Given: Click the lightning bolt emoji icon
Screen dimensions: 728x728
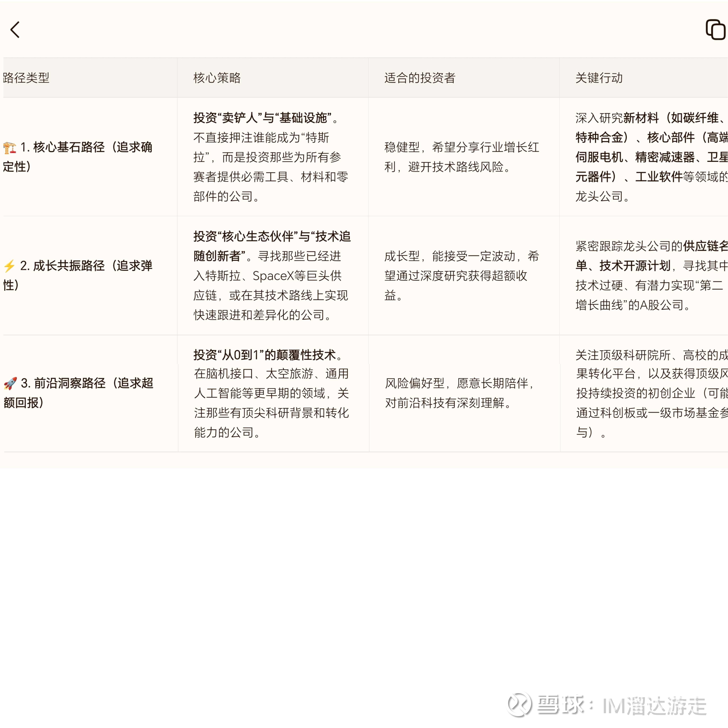Looking at the screenshot, I should click(x=9, y=266).
